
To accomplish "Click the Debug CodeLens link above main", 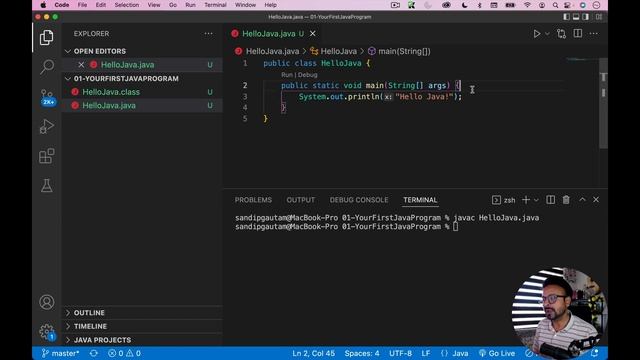I will (307, 75).
